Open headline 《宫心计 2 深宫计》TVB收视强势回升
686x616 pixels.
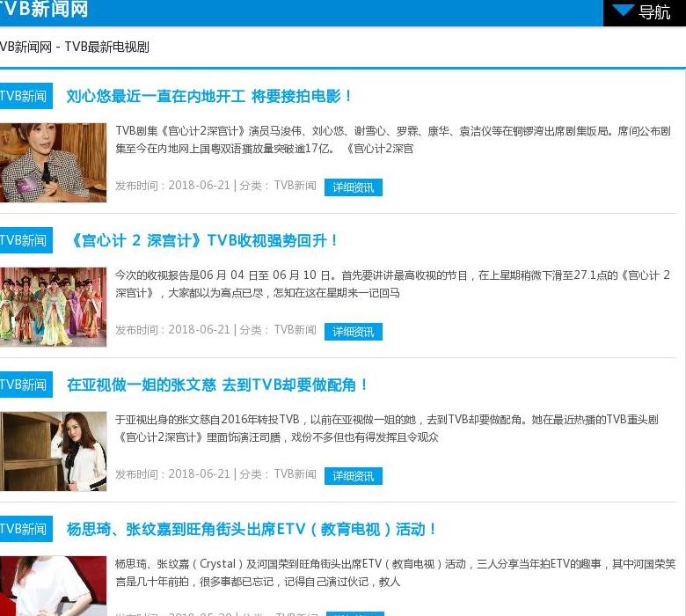(x=204, y=240)
